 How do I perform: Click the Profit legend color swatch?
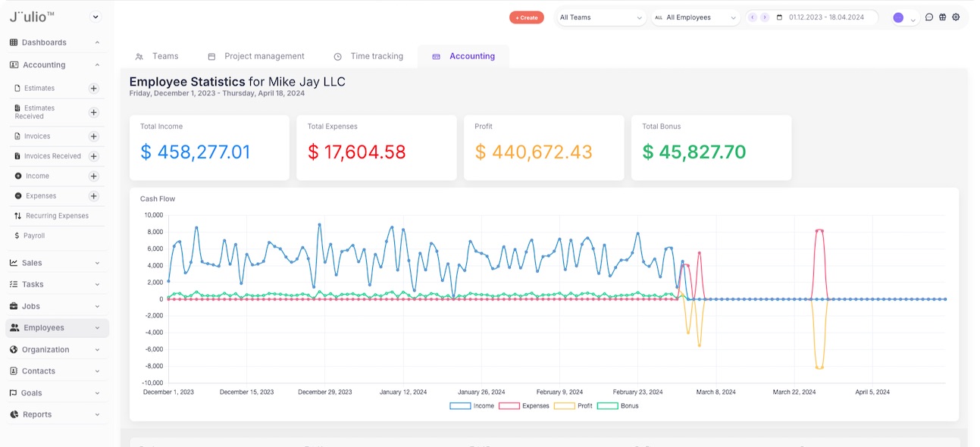(x=564, y=406)
